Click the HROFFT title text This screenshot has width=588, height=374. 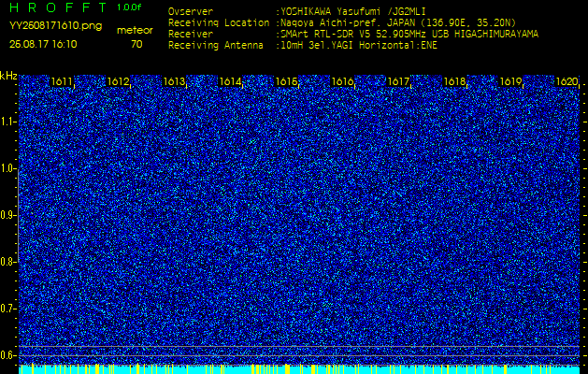click(x=59, y=7)
